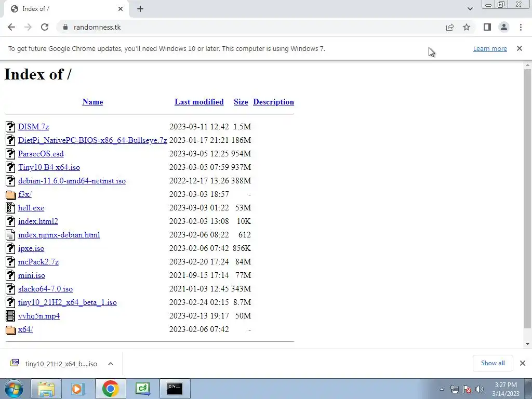Click size value 954M for ParsecOS.esd
Viewport: 532px width, 399px height.
241,154
